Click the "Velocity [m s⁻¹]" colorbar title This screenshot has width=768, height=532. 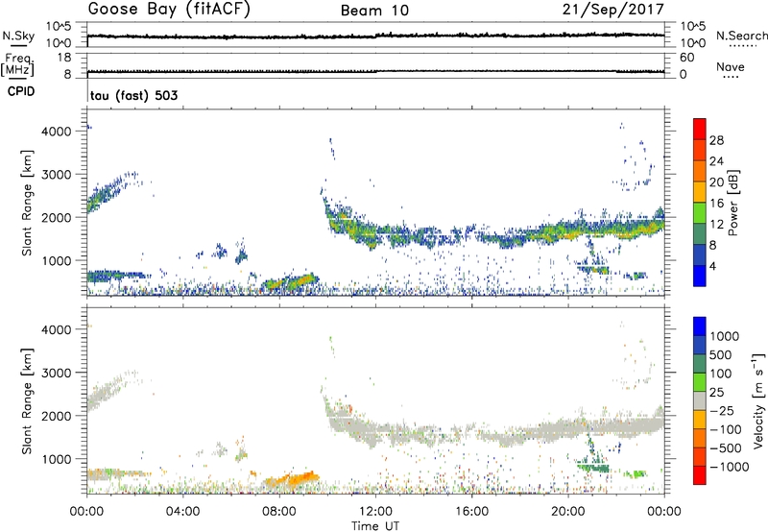(758, 400)
